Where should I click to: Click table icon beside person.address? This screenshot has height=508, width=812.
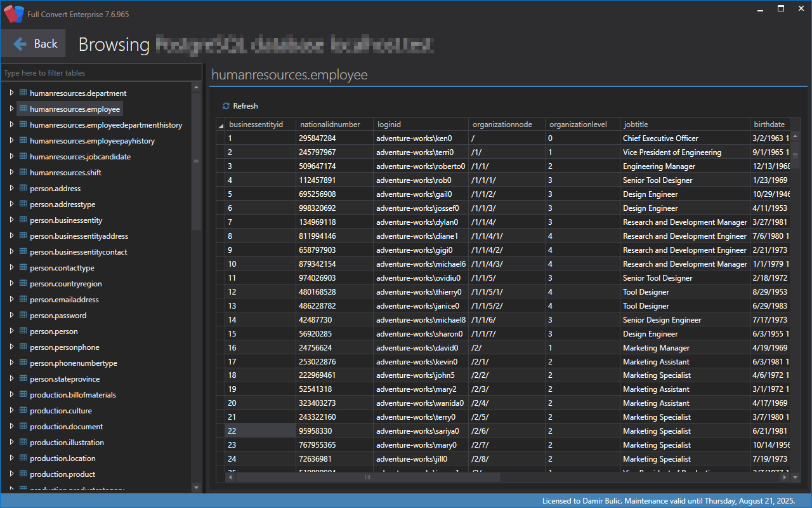(x=23, y=188)
